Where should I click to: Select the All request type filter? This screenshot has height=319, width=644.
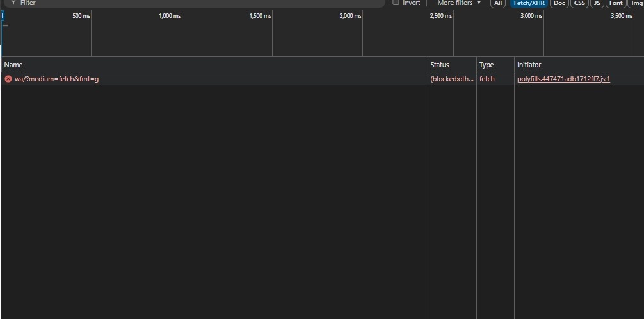pyautogui.click(x=498, y=3)
